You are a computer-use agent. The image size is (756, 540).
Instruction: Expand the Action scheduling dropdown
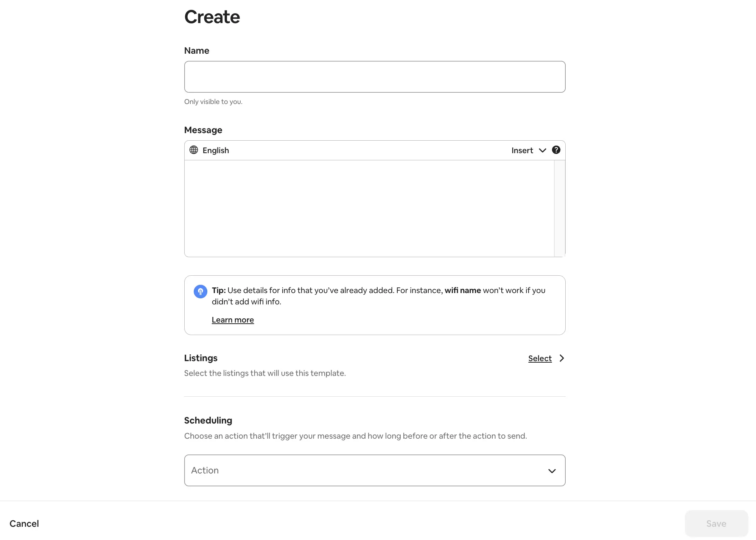[x=374, y=470]
